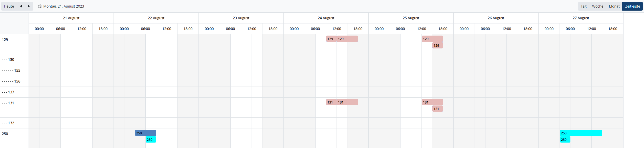
Task: Select the resource row labeled 130
Action: coord(11,60)
